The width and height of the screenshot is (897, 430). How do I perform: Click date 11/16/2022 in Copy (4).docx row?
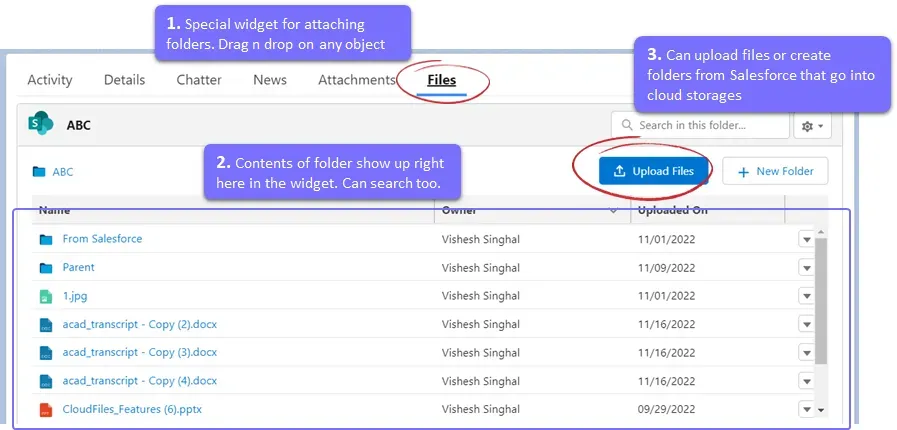point(666,381)
